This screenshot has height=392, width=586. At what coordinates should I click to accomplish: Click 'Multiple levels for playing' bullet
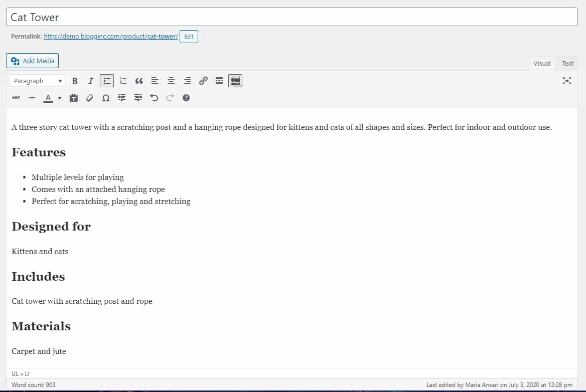tap(78, 177)
